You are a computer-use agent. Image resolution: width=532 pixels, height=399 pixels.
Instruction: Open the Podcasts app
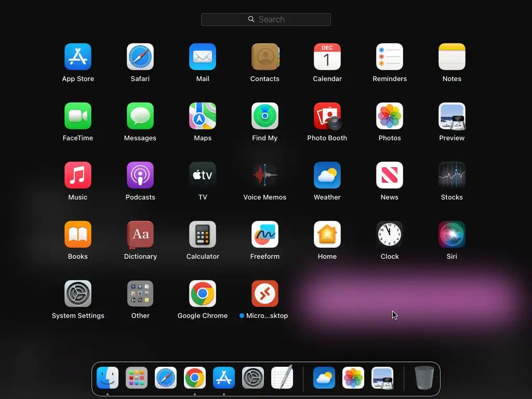click(x=140, y=175)
